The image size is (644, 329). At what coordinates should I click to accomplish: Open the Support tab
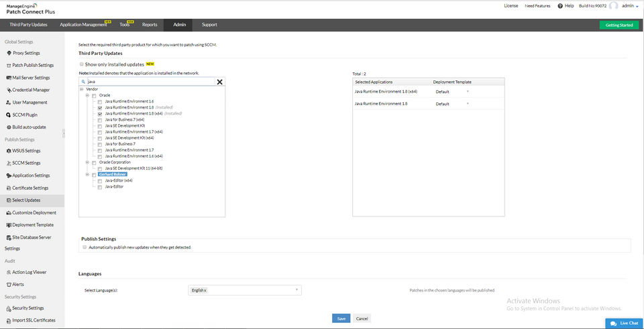[x=209, y=25]
